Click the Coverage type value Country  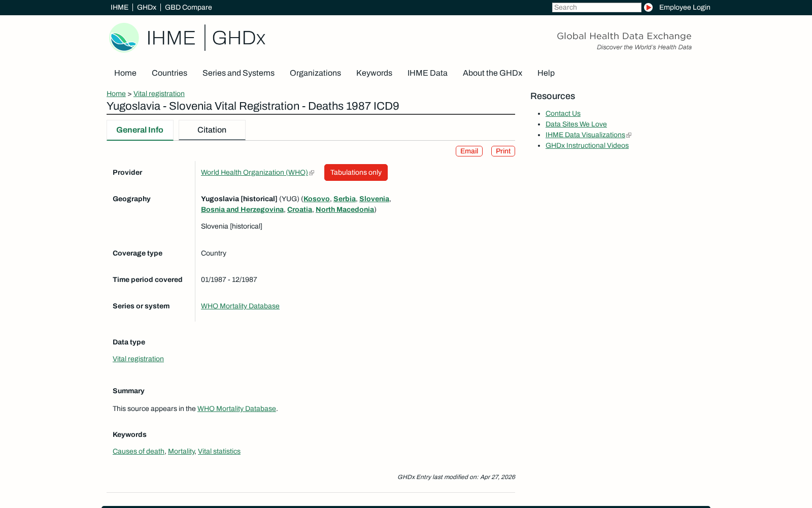point(214,253)
